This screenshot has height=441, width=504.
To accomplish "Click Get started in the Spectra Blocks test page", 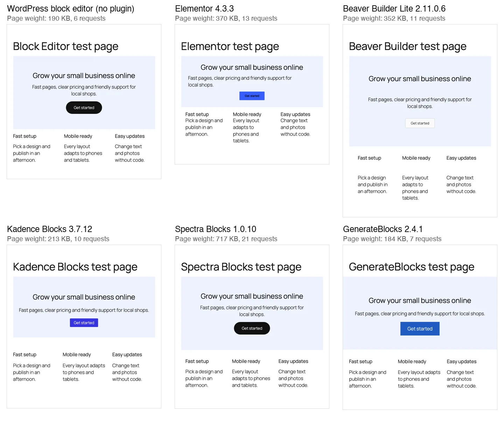I will click(x=252, y=328).
